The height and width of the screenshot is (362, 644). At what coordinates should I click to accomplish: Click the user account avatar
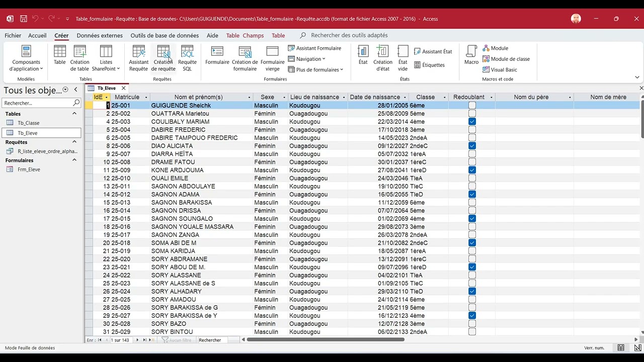(x=576, y=19)
